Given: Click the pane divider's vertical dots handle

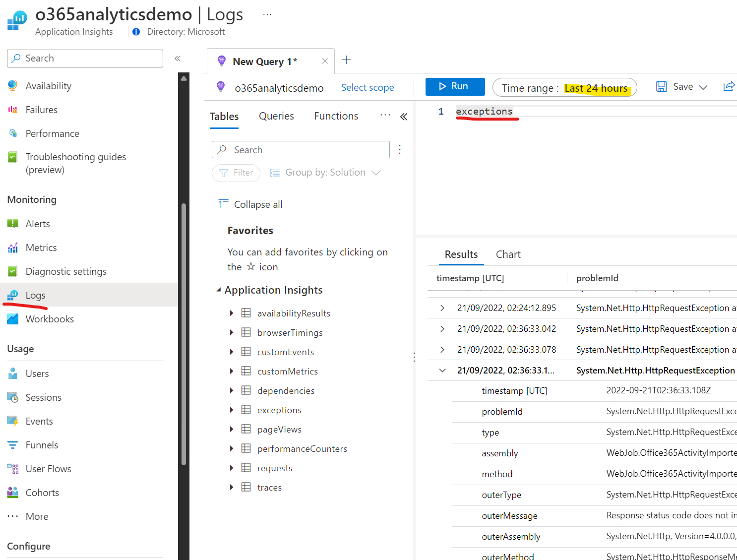Looking at the screenshot, I should (414, 357).
